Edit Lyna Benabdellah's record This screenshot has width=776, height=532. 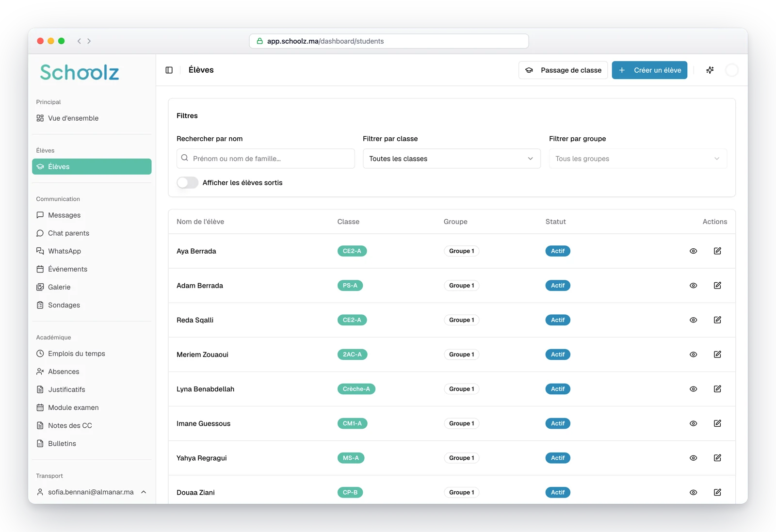(x=717, y=388)
